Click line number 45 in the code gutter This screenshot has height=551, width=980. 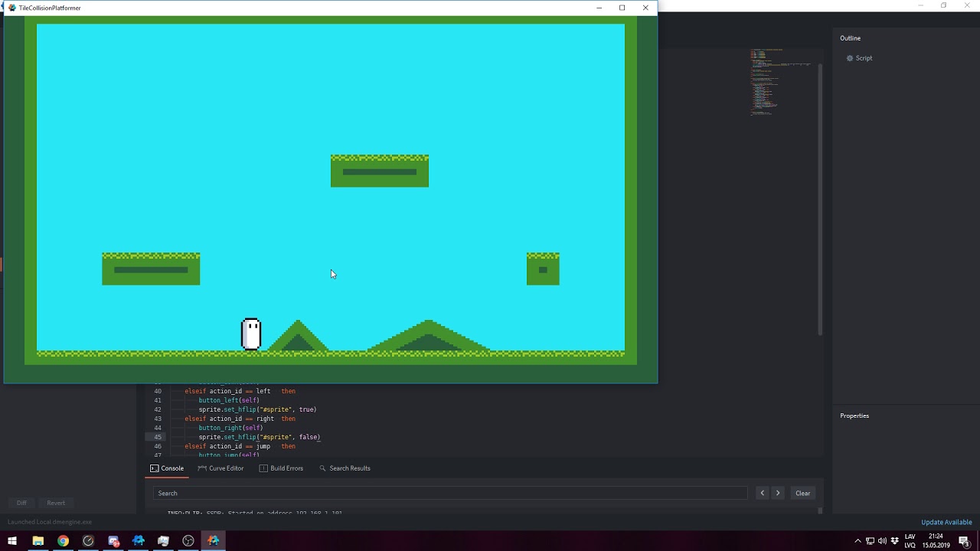[158, 437]
